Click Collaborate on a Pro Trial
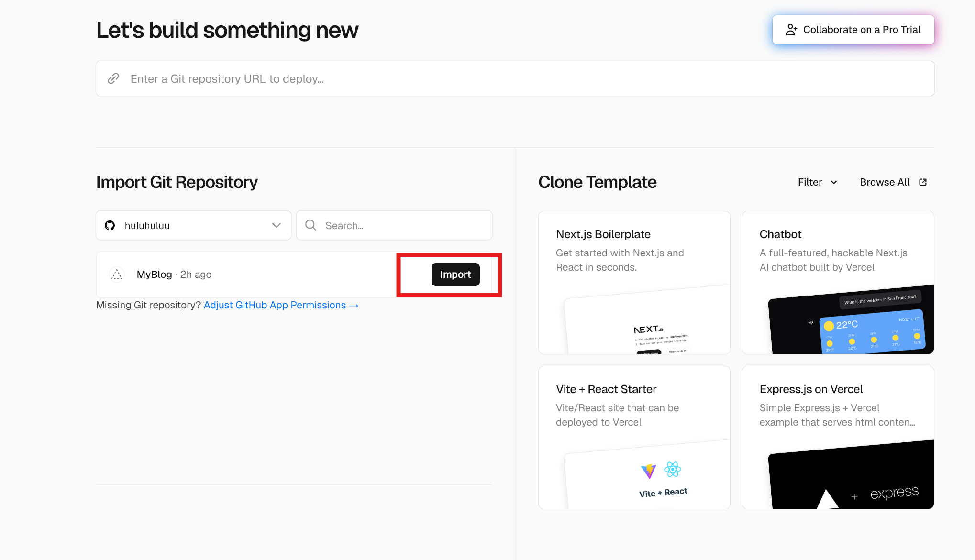 pos(853,30)
